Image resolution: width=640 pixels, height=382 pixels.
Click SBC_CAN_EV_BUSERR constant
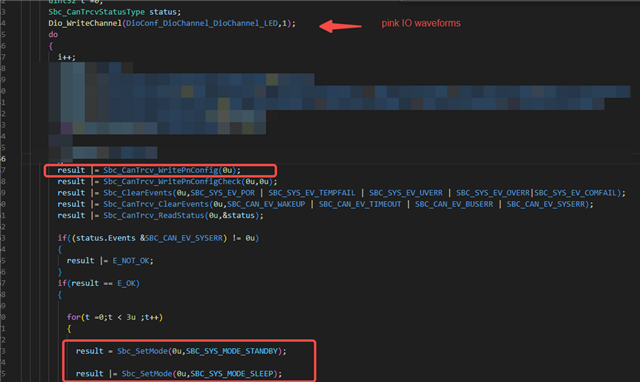[454, 204]
